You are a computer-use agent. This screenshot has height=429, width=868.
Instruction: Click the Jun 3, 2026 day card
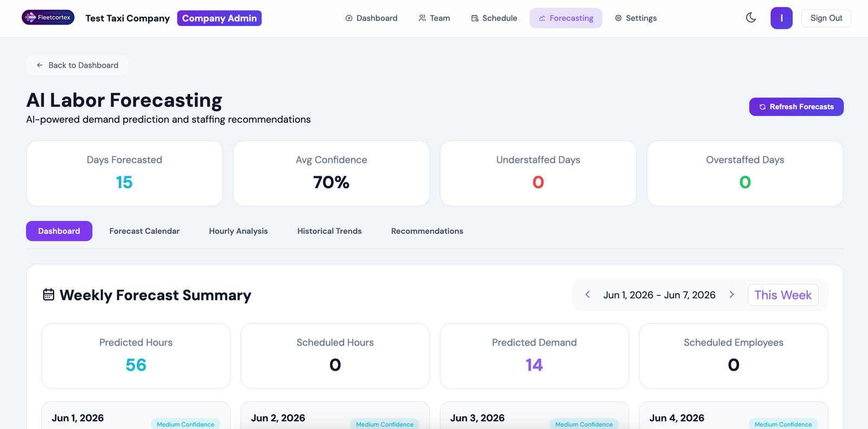pyautogui.click(x=534, y=416)
